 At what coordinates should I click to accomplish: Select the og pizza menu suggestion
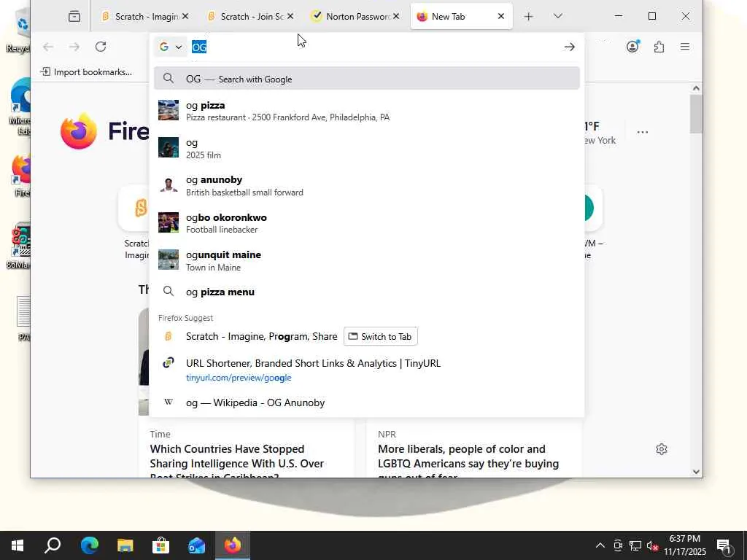click(x=367, y=292)
